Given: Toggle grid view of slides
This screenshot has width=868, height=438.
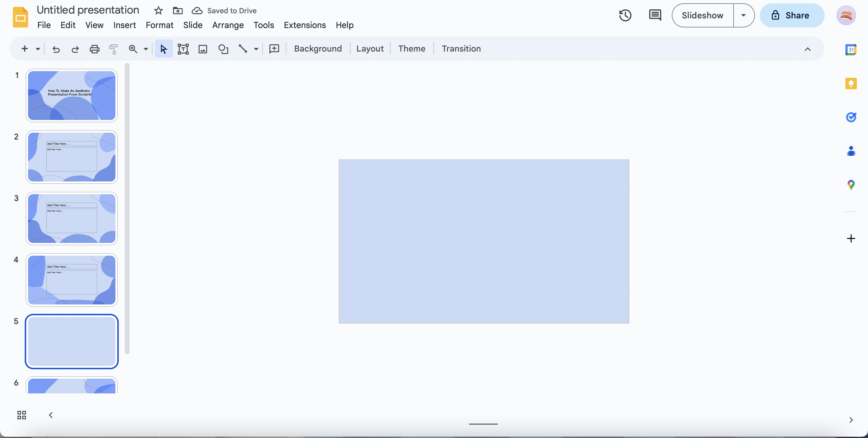Looking at the screenshot, I should [x=21, y=415].
